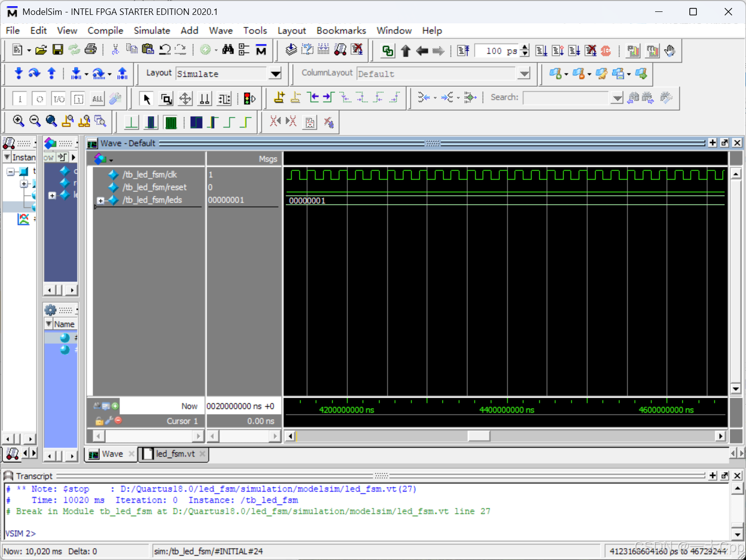
Task: Choose the Zoom Mode rectangle tool
Action: pyautogui.click(x=166, y=99)
